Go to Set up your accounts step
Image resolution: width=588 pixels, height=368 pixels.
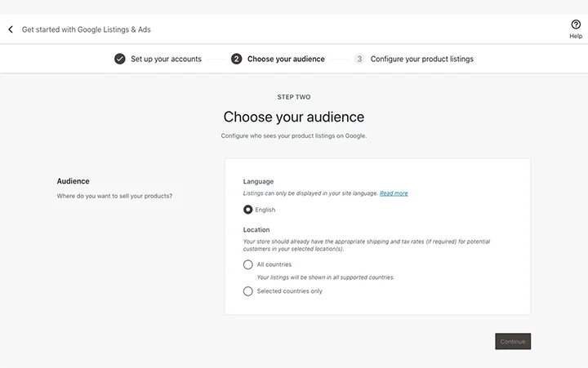tap(166, 59)
